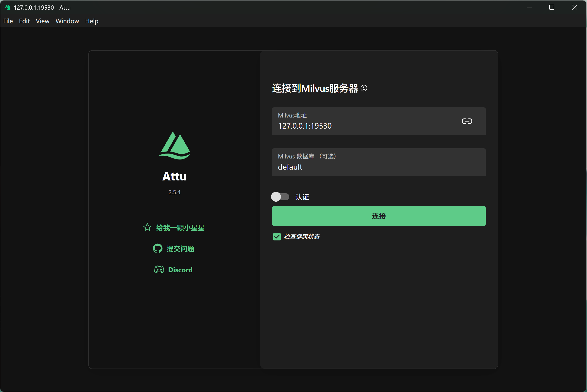The image size is (587, 392).
Task: Close the Attu window
Action: [x=574, y=7]
